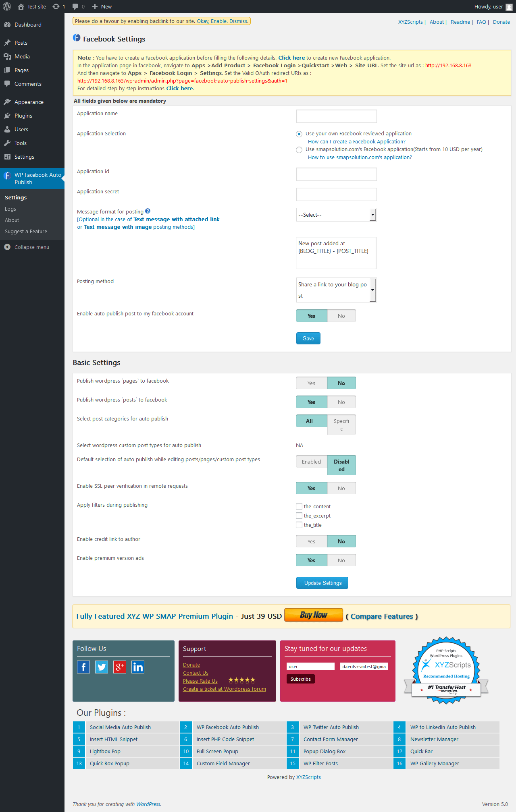Set premium version ads to No

click(341, 560)
